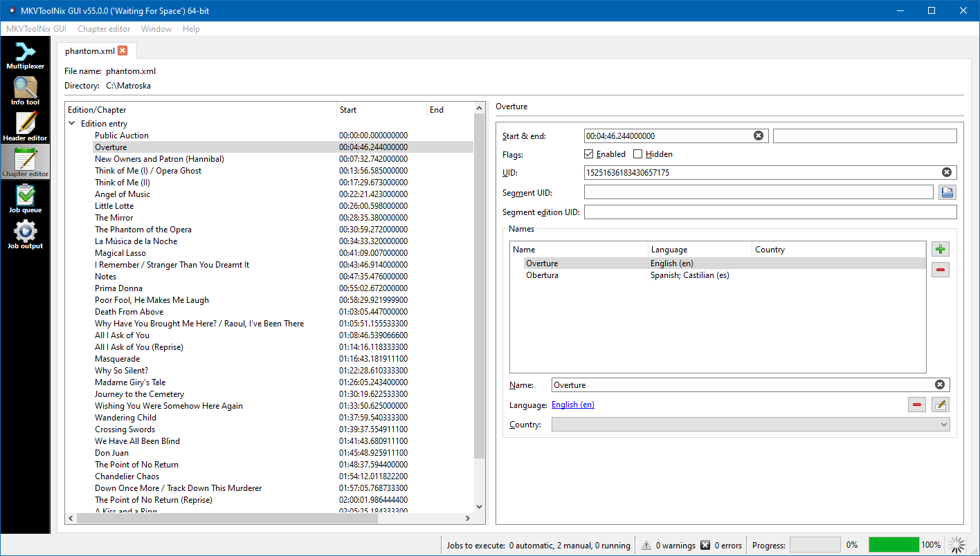The image size is (980, 556).
Task: Click the English (en) language link
Action: point(572,404)
